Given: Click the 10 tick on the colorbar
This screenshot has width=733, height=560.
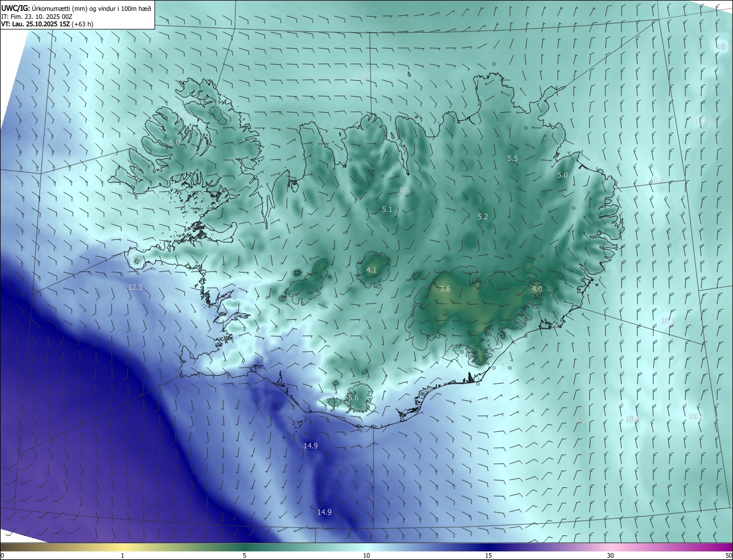Looking at the screenshot, I should coord(366,555).
